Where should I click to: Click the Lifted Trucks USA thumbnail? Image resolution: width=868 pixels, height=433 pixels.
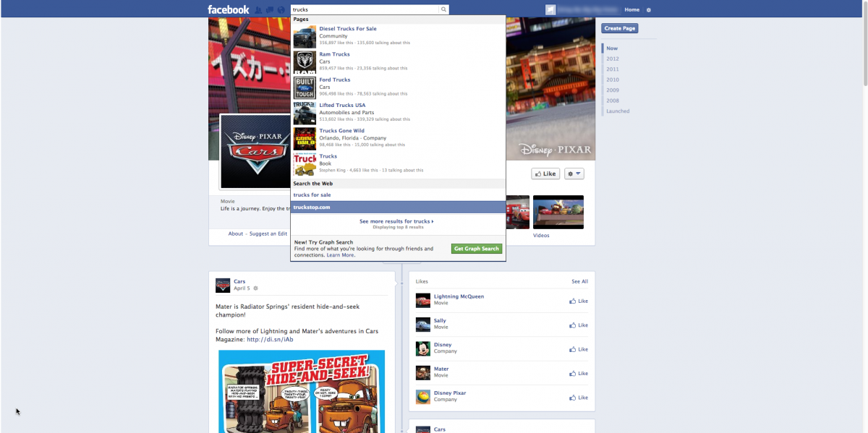[x=305, y=113]
